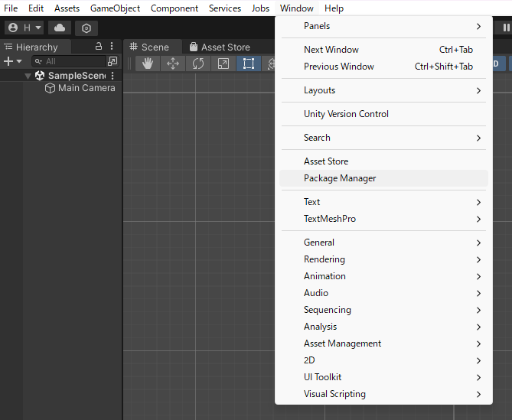
Task: Open Unity Version Control window
Action: [x=383, y=114]
